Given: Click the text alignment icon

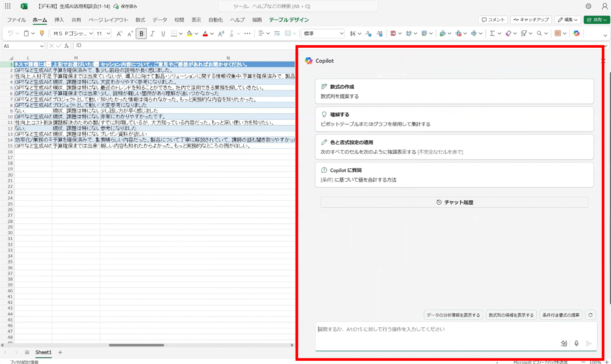Looking at the screenshot, I should pos(261,33).
